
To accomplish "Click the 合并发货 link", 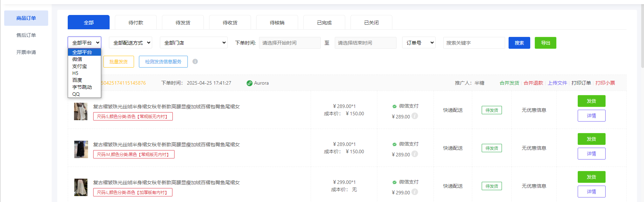I will pyautogui.click(x=509, y=83).
